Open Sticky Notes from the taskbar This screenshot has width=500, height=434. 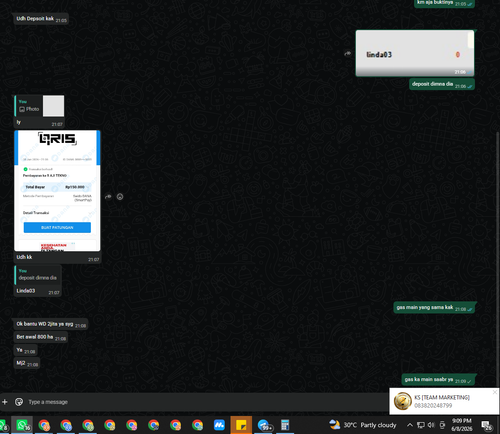(241, 425)
